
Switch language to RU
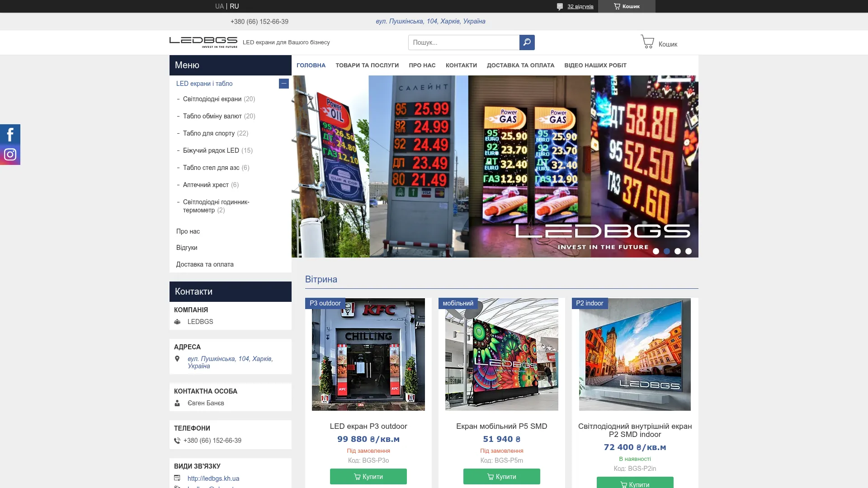[234, 6]
